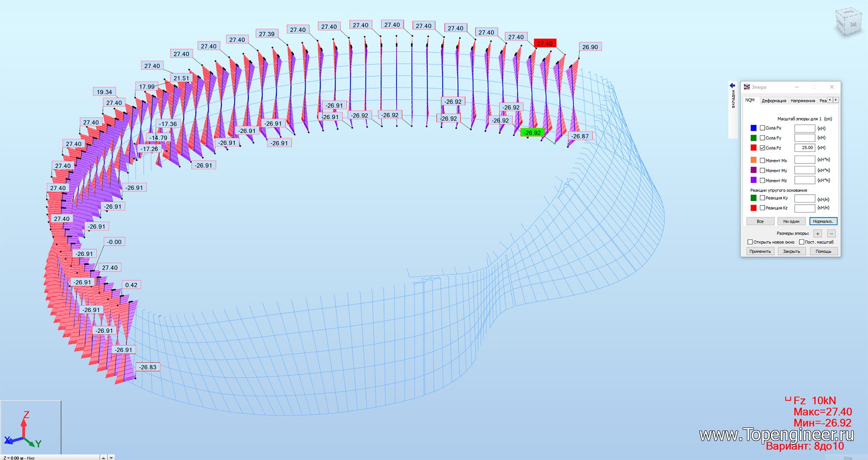Click the 21.51 value label
The height and width of the screenshot is (460, 868).
[181, 78]
